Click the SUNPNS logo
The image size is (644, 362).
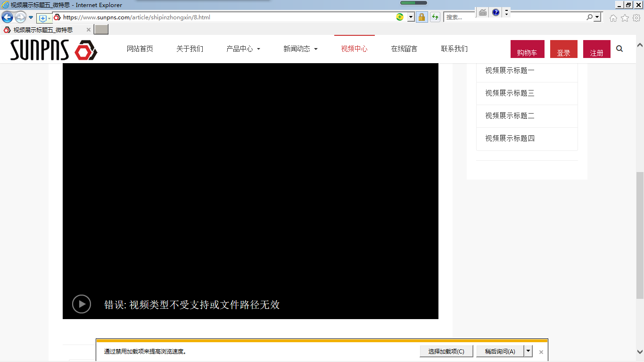(54, 50)
